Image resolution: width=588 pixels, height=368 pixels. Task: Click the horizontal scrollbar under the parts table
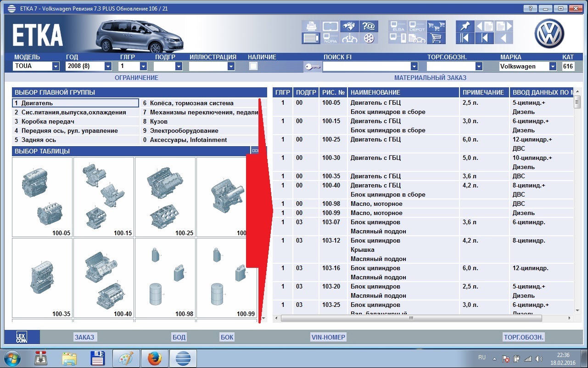(x=411, y=318)
